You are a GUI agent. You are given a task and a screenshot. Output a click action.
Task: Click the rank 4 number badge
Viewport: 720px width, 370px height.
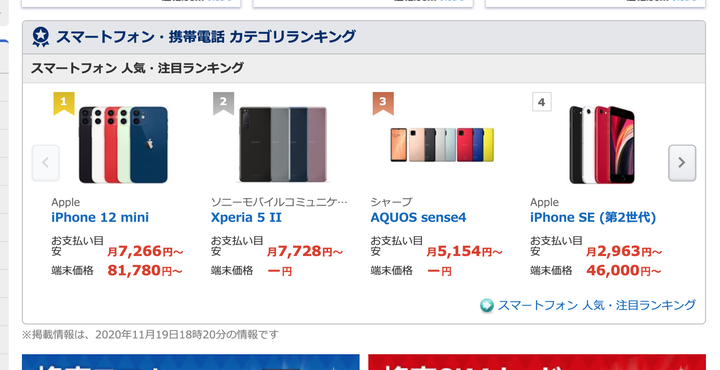[542, 102]
